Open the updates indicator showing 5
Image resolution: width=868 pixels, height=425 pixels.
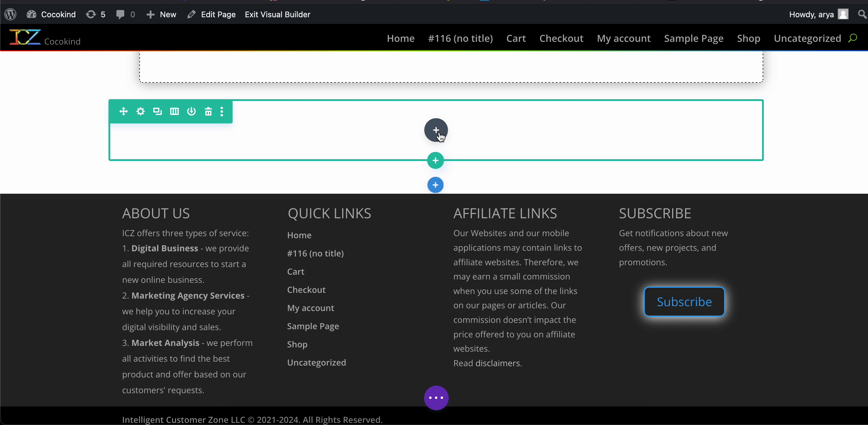coord(95,15)
